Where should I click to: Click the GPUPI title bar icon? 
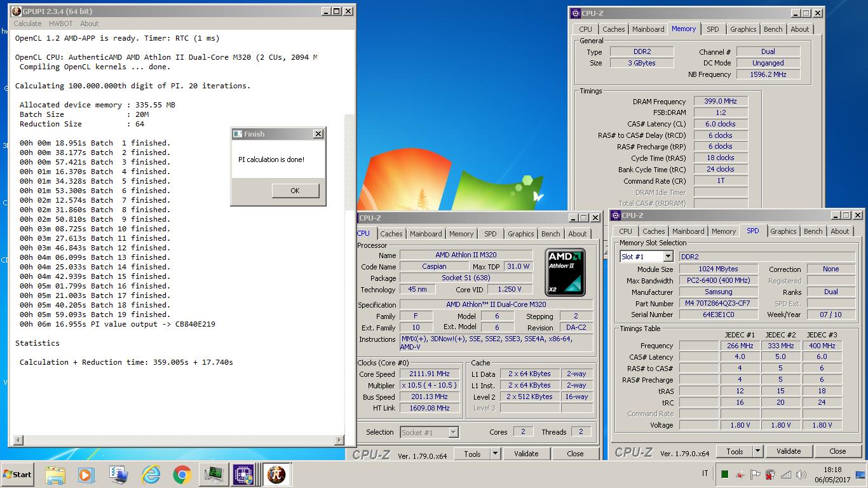click(17, 11)
